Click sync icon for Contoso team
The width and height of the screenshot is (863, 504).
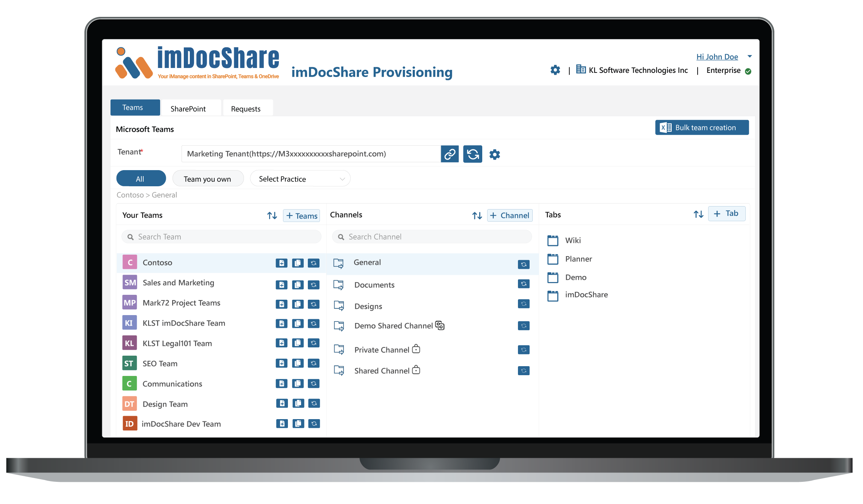313,263
